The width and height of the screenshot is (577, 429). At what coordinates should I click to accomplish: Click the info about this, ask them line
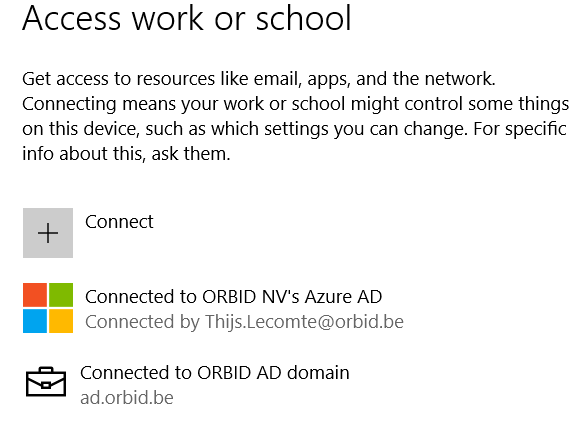126,154
